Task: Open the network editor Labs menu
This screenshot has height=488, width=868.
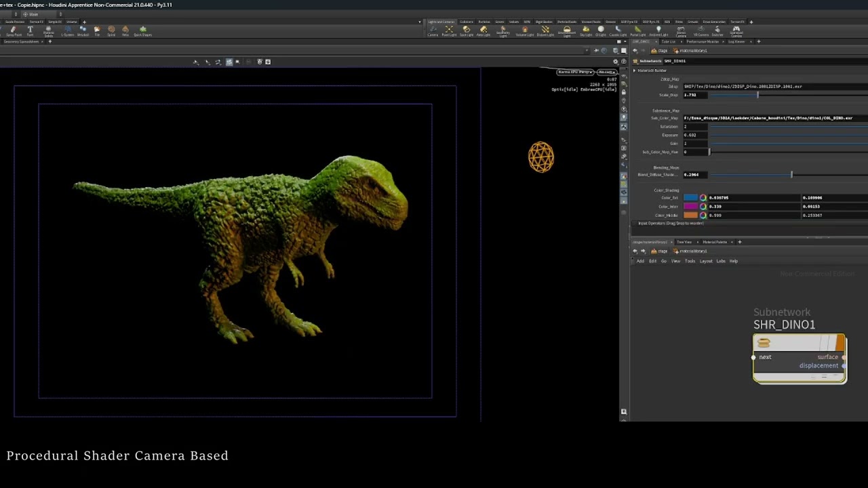Action: pyautogui.click(x=721, y=261)
